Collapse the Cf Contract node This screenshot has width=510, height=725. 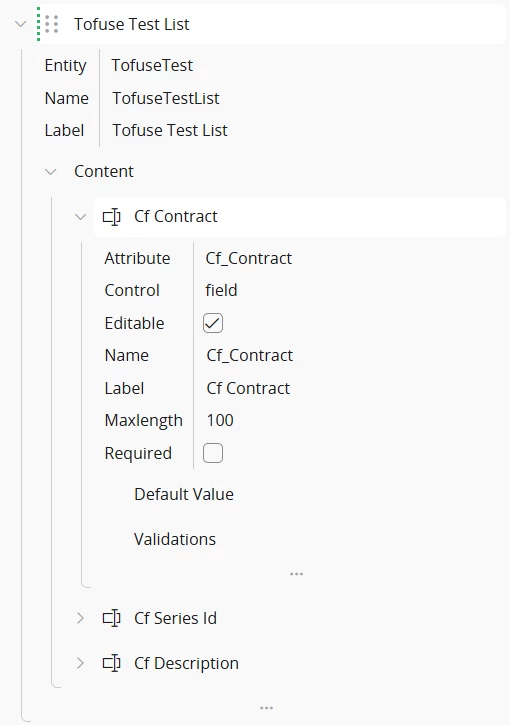pyautogui.click(x=80, y=216)
